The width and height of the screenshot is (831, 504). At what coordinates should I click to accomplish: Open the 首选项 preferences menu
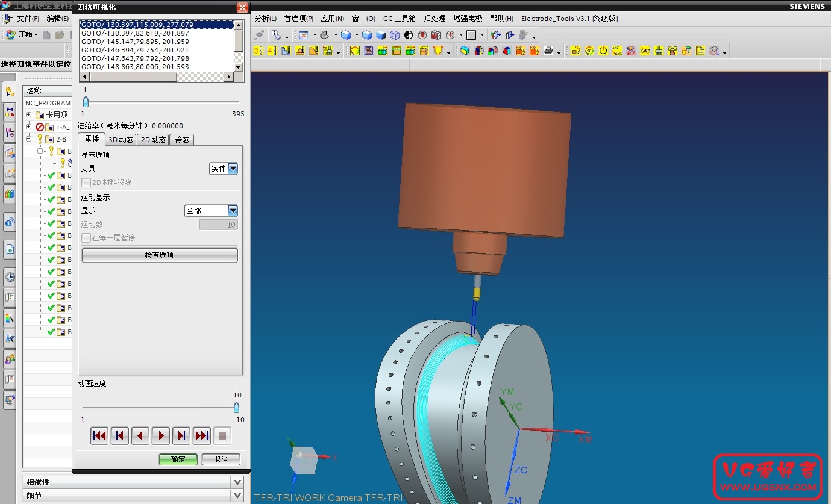point(299,19)
